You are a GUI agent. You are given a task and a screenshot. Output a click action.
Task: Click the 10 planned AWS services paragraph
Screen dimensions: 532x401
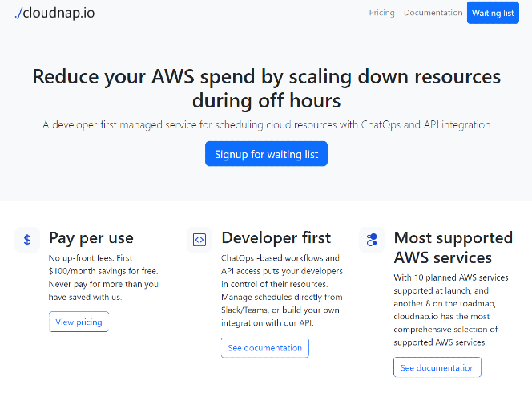(x=451, y=310)
